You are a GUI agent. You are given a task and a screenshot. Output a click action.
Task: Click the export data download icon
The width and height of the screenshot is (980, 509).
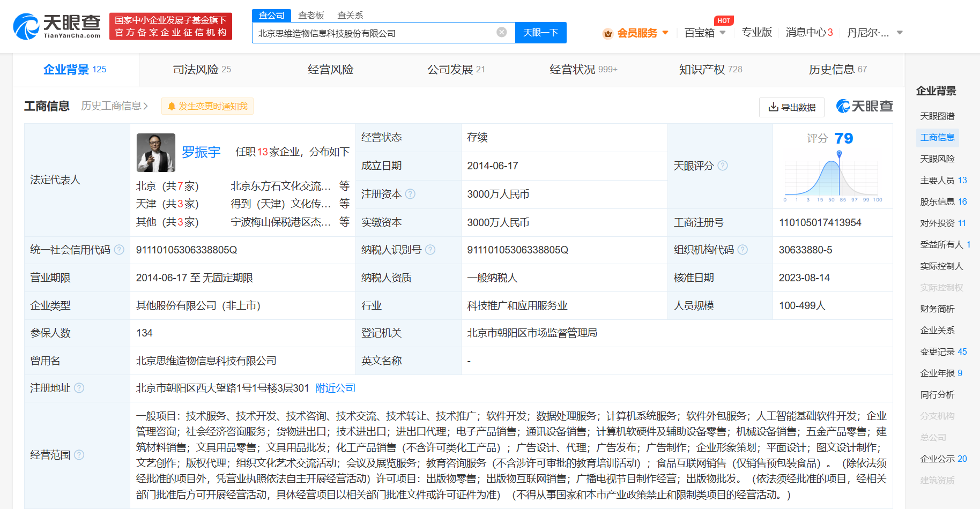(x=773, y=107)
